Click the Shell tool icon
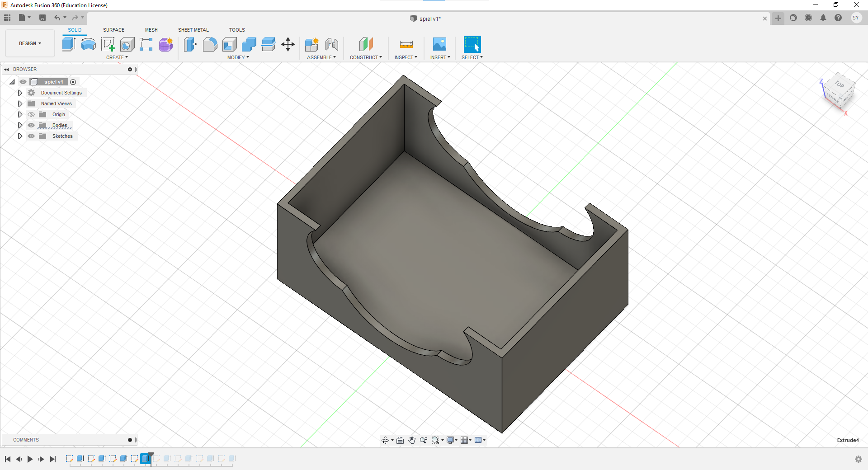The image size is (868, 470). tap(230, 44)
